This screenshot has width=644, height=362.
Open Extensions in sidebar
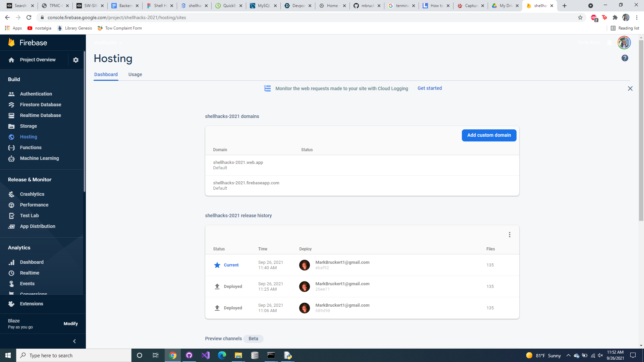tap(31, 304)
